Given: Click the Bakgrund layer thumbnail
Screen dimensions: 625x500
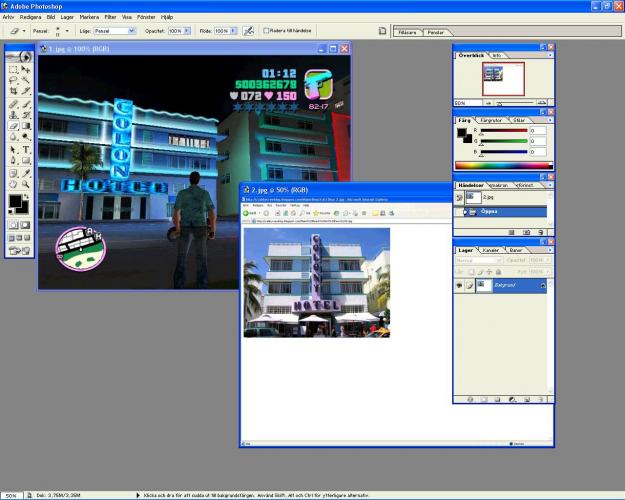Looking at the screenshot, I should click(483, 285).
